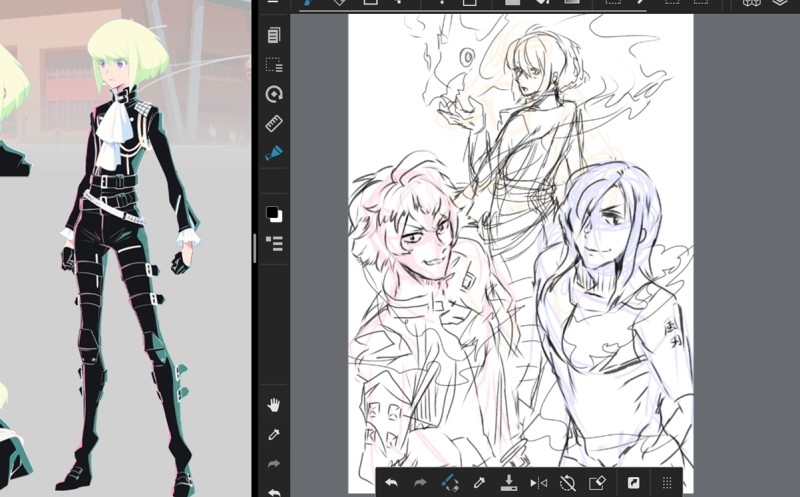Open the shortcut bar arrow-square settings icon

click(633, 482)
